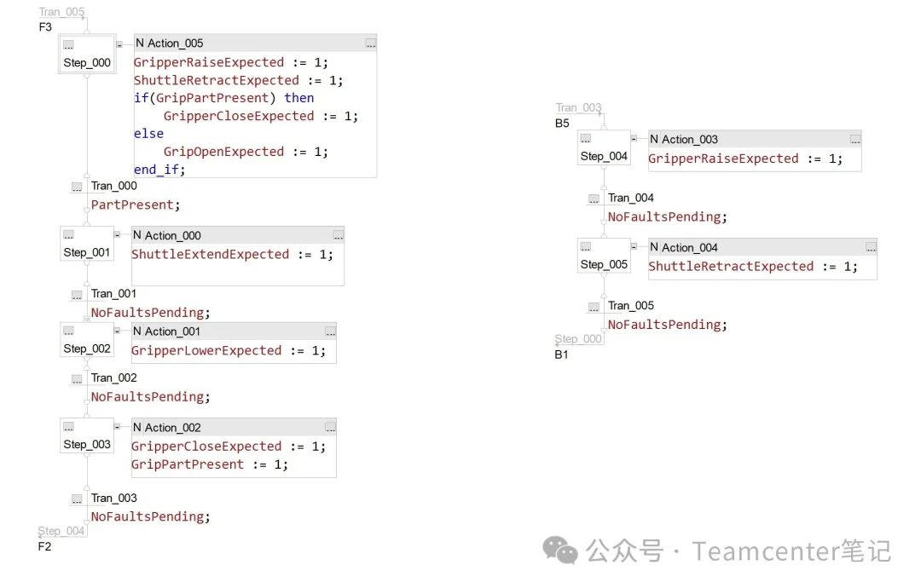The image size is (921, 588).
Task: Collapse the action block attached to Step_001
Action: pyautogui.click(x=117, y=234)
